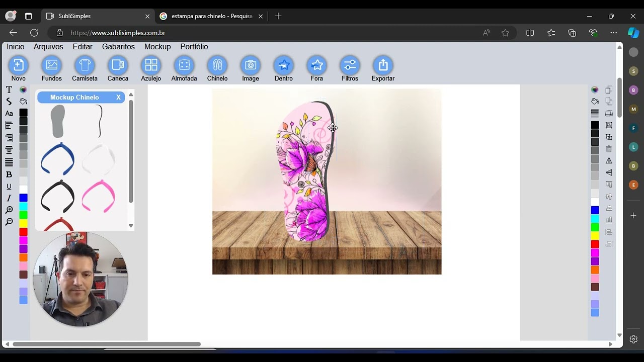Open a new browser tab
The width and height of the screenshot is (644, 362).
(x=278, y=16)
